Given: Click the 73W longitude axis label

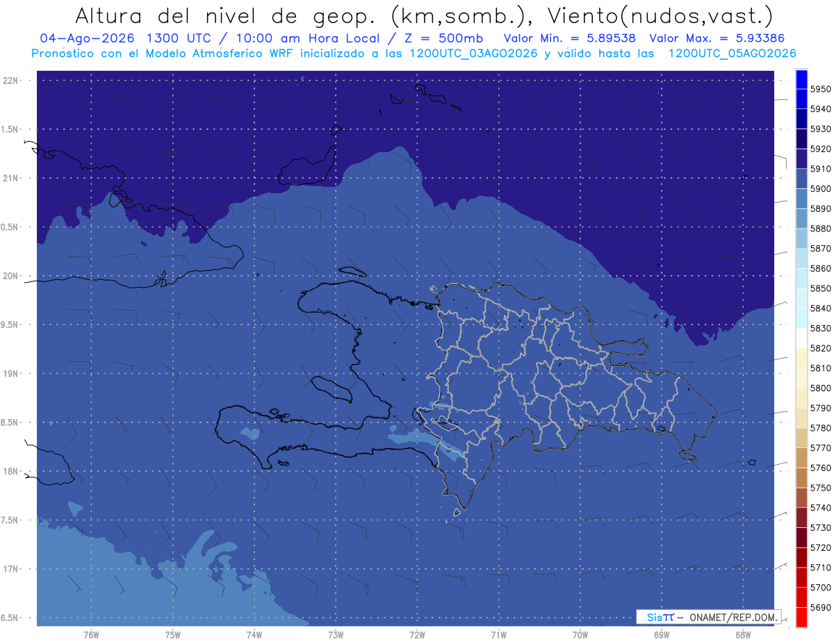Looking at the screenshot, I should pyautogui.click(x=336, y=634).
